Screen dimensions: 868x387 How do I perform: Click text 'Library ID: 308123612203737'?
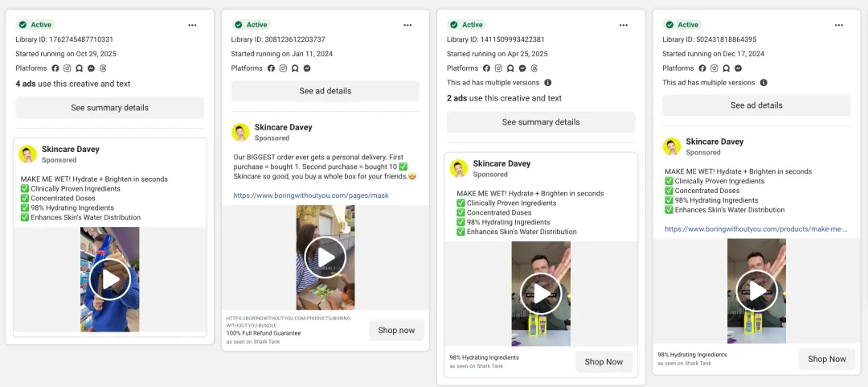pyautogui.click(x=278, y=39)
